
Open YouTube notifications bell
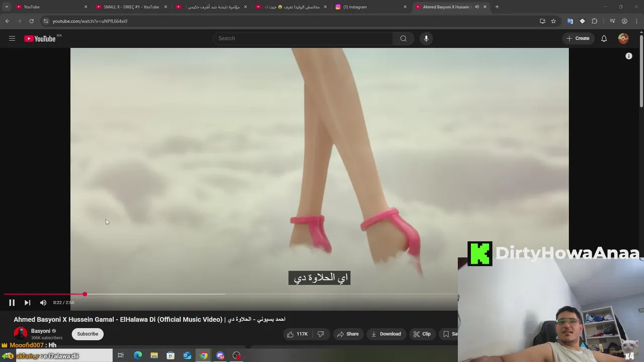pyautogui.click(x=604, y=38)
